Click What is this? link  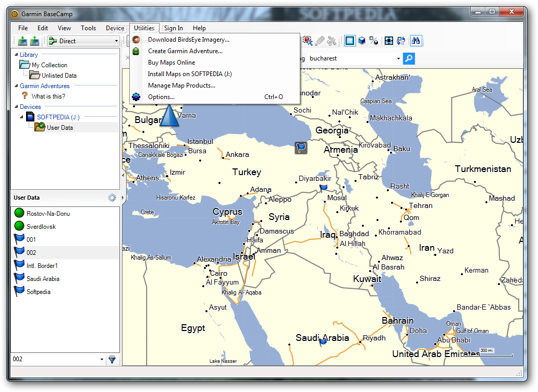(48, 96)
